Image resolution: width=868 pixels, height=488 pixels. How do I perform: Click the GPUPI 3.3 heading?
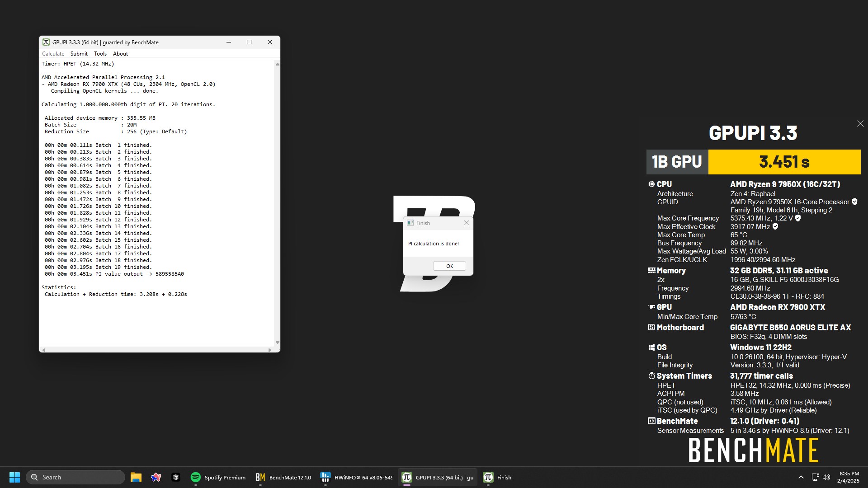pyautogui.click(x=753, y=133)
